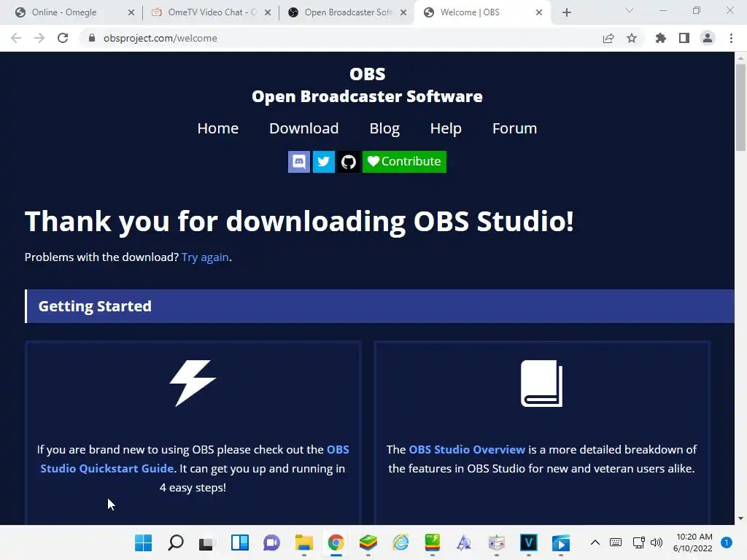Open the Chat taskbar icon
The width and height of the screenshot is (747, 560).
[x=271, y=542]
